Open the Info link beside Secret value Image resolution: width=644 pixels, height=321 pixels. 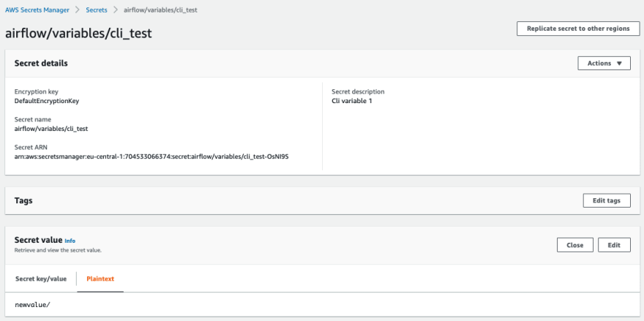[70, 241]
